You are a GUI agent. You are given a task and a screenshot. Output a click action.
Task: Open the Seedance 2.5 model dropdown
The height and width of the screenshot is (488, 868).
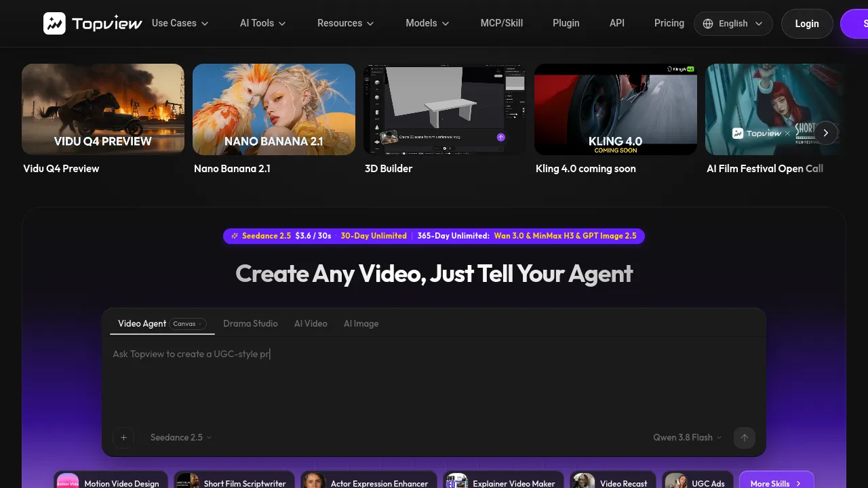pyautogui.click(x=181, y=438)
